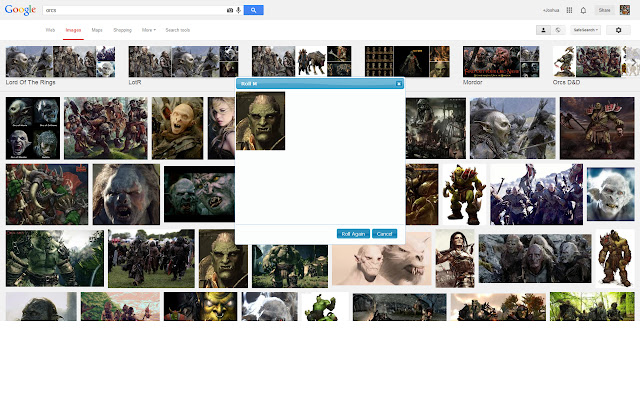Viewport: 640px width, 400px height.
Task: Activate voice search microphone icon
Action: (238, 10)
